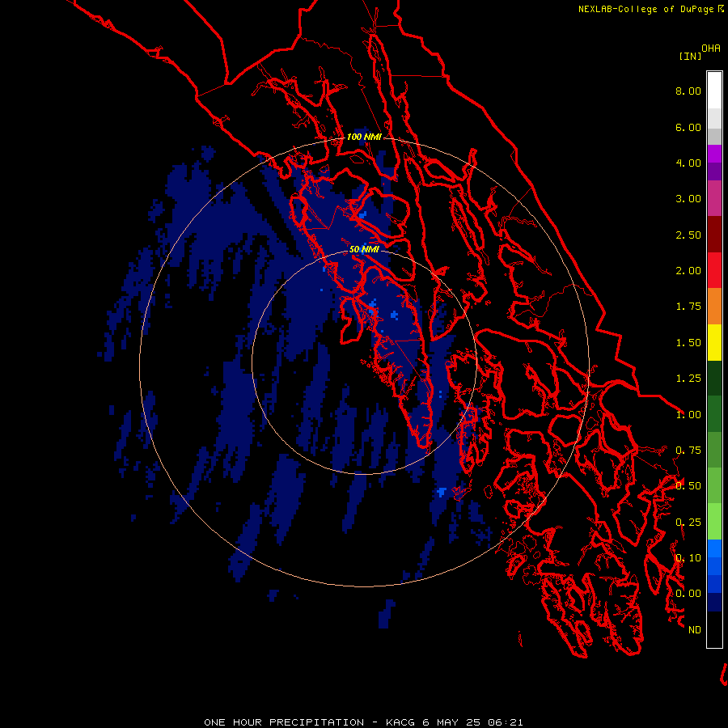Click the NEXLAB-College of DuPage watermark text
Image resolution: width=728 pixels, height=728 pixels.
coord(650,9)
